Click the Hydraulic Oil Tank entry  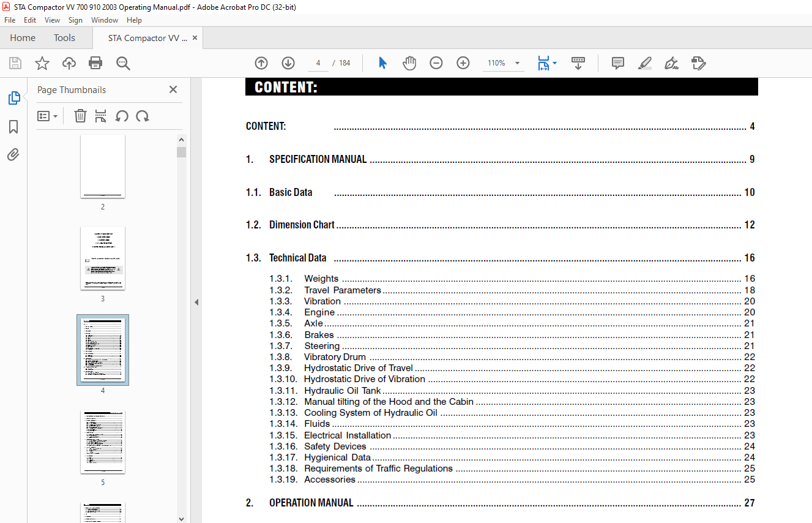click(x=512, y=391)
